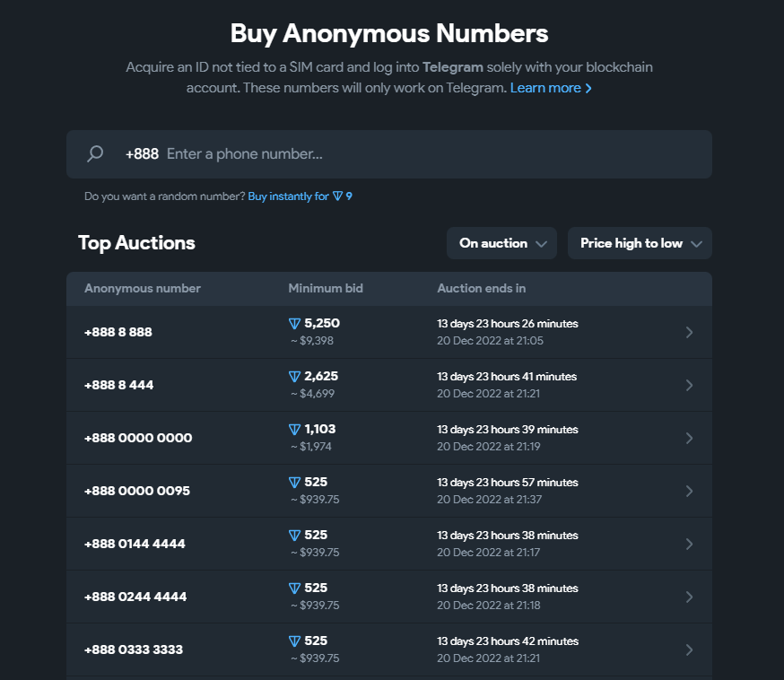The height and width of the screenshot is (680, 784).
Task: Open the +888 0000 0000 row chevron
Action: (x=689, y=438)
